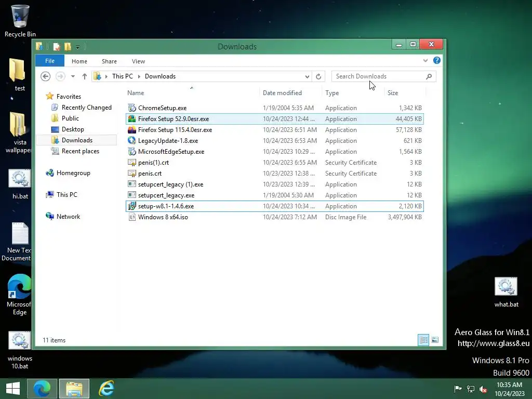Switch to the Home ribbon tab
The width and height of the screenshot is (532, 399).
coord(79,61)
